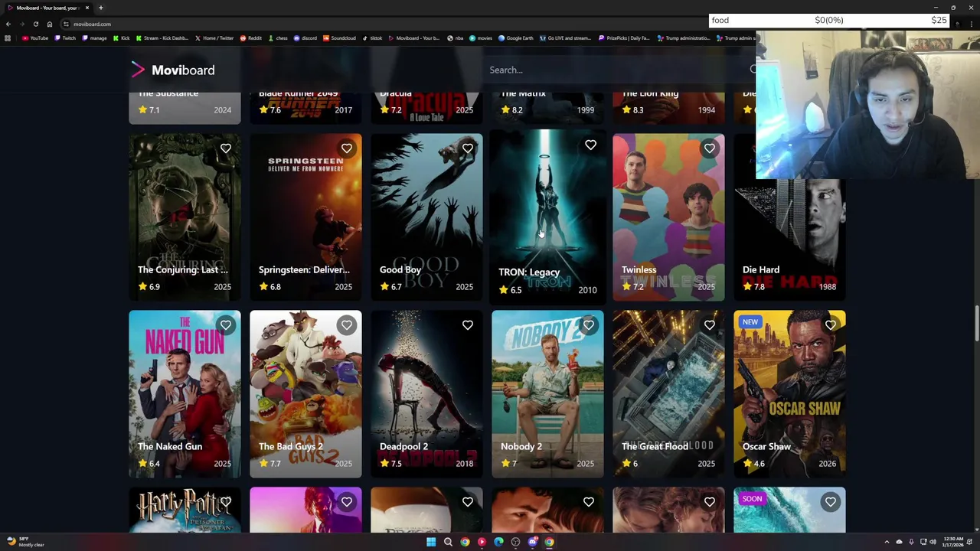
Task: Open the chess bookmark
Action: point(278,38)
